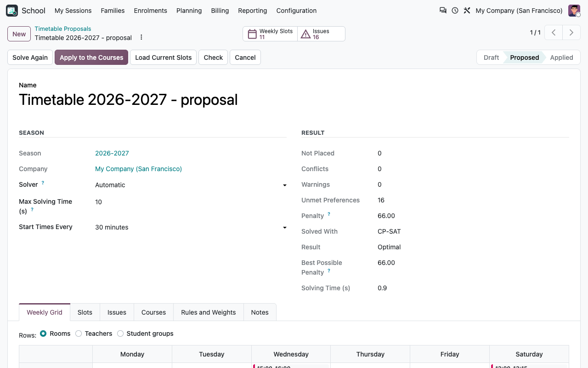This screenshot has width=588, height=368.
Task: Switch to the Courses tab
Action: coord(153,312)
